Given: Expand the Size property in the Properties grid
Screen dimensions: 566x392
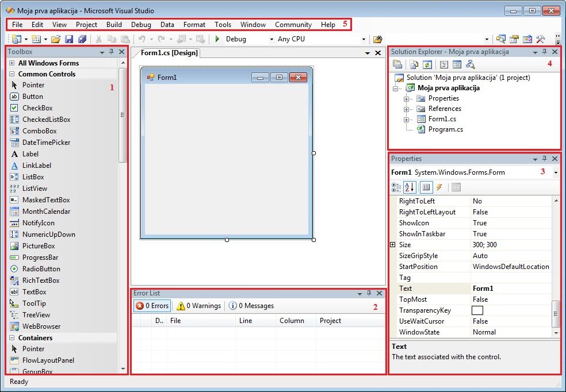Looking at the screenshot, I should [x=393, y=244].
